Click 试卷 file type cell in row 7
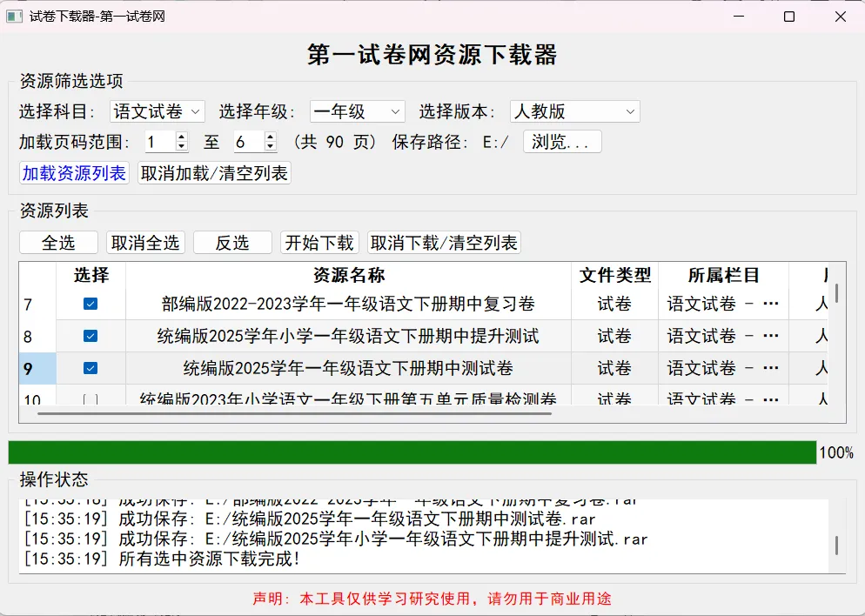Image resolution: width=865 pixels, height=616 pixels. pos(615,304)
